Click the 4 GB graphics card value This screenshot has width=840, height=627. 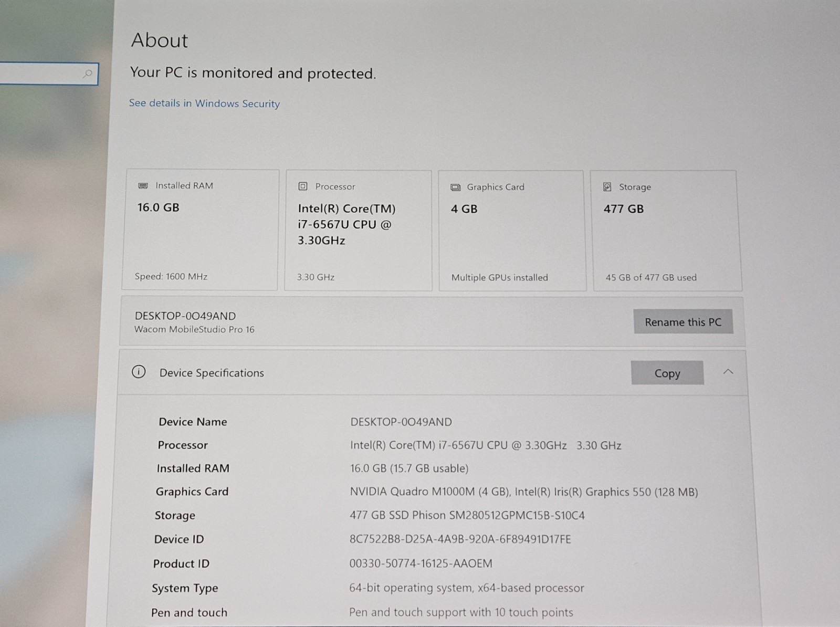(464, 209)
